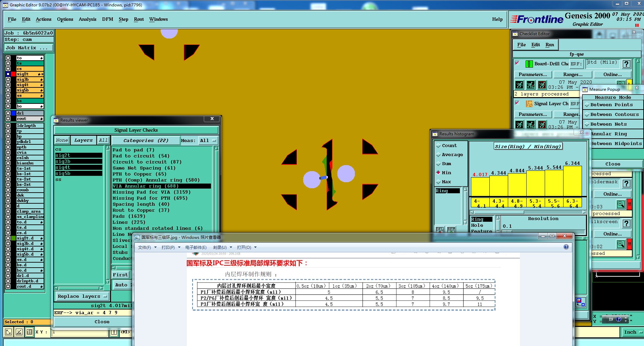Toggle visibility box of drl layer
Viewport: 644px width, 346px height.
point(8,113)
